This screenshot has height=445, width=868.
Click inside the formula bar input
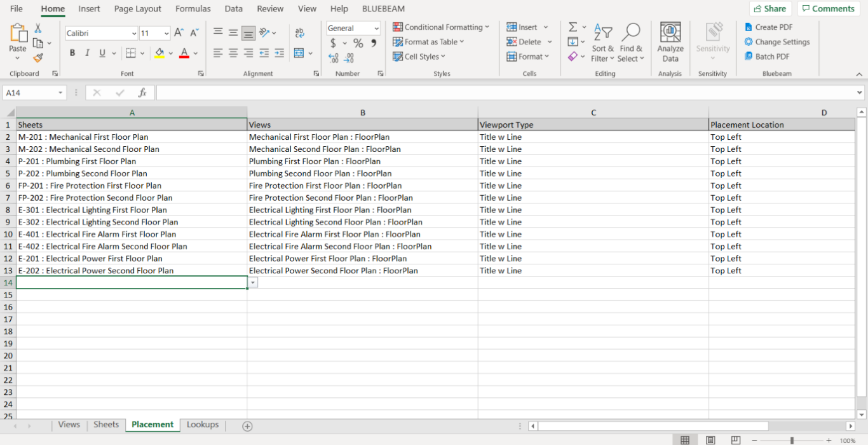(x=505, y=93)
